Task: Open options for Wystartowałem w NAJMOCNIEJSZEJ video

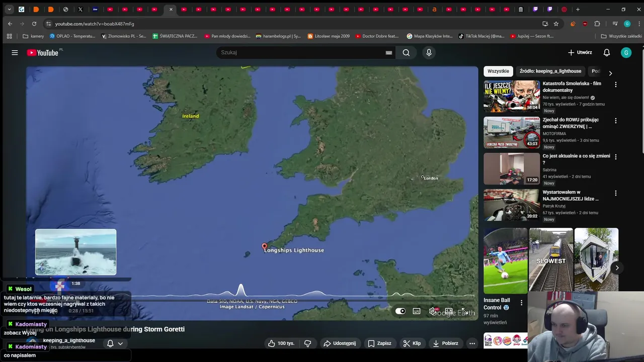Action: click(615, 193)
